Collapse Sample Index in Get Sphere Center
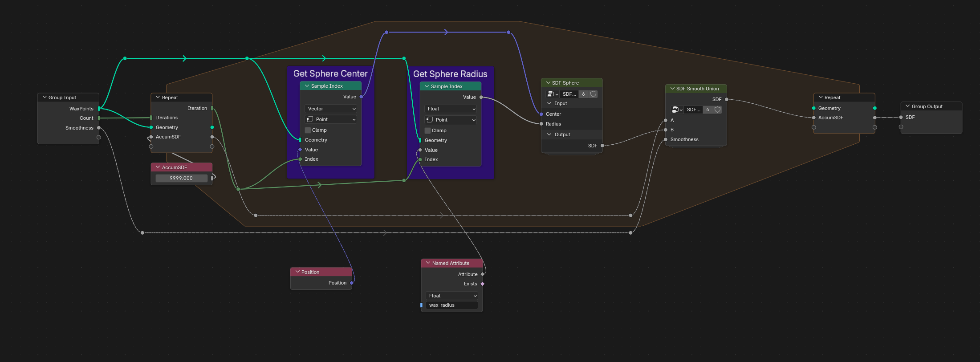980x362 pixels. (x=307, y=85)
